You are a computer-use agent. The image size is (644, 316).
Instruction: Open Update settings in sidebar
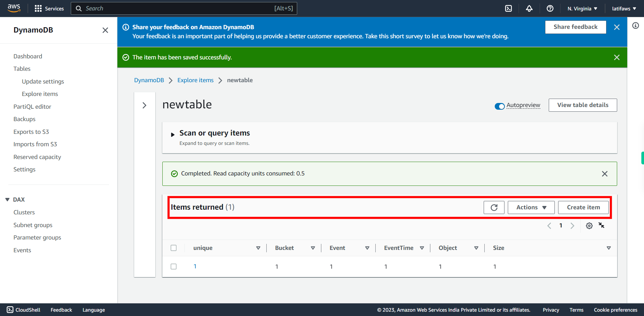43,82
